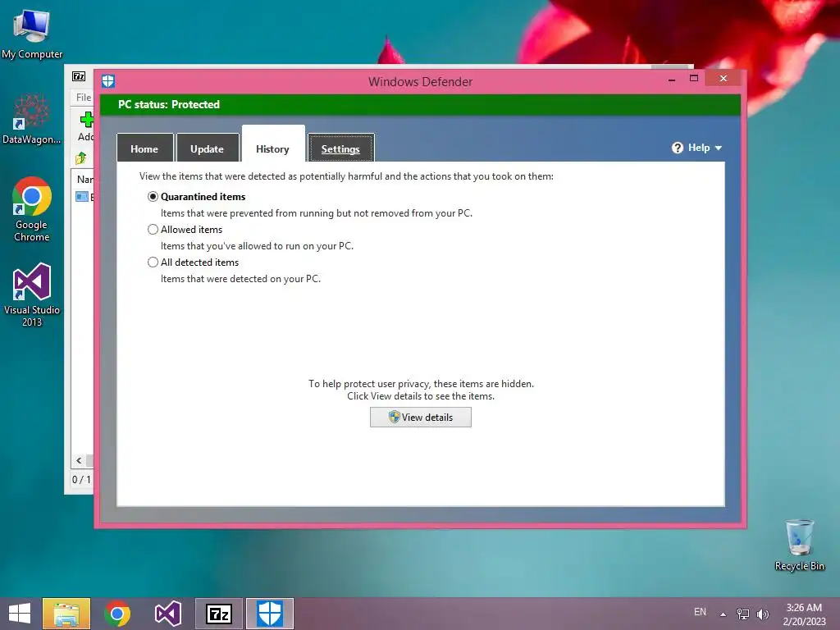840x630 pixels.
Task: Open Google Chrome desktop shortcut
Action: click(32, 209)
